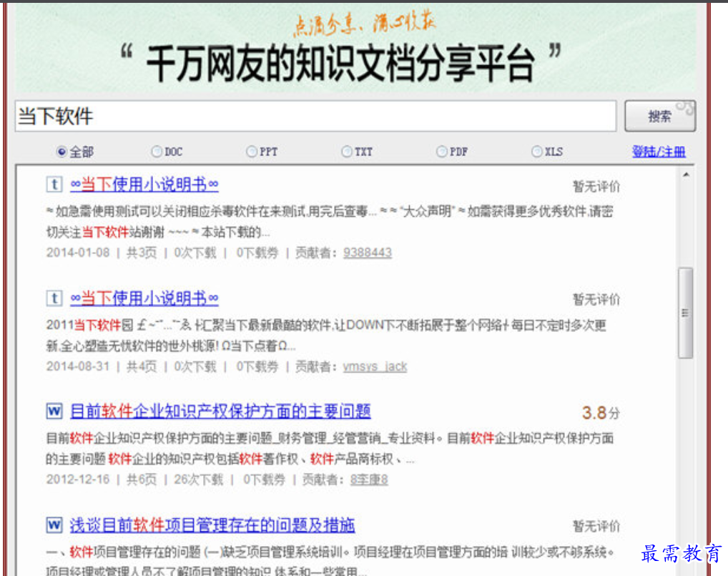728x576 pixels.
Task: Click the txt icon of 2014-01-08 result
Action: tap(54, 185)
